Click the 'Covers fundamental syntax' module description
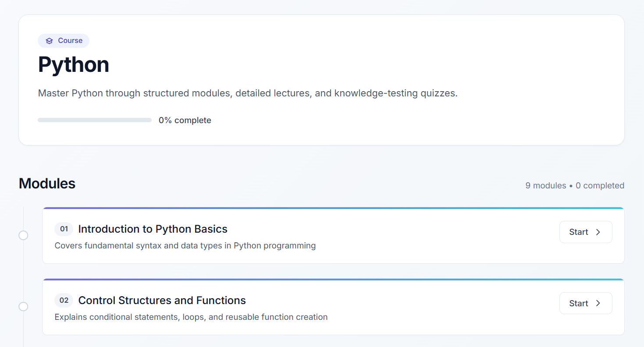The image size is (644, 347). click(x=185, y=246)
